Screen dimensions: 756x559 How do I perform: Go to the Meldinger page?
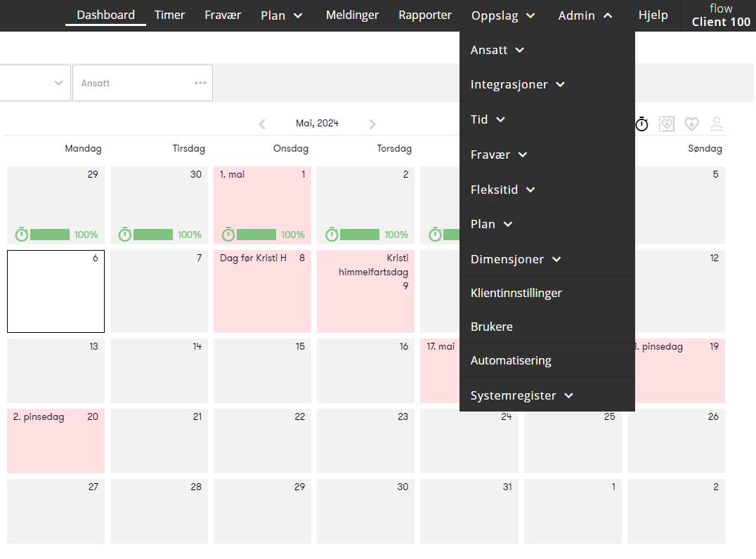pyautogui.click(x=352, y=15)
